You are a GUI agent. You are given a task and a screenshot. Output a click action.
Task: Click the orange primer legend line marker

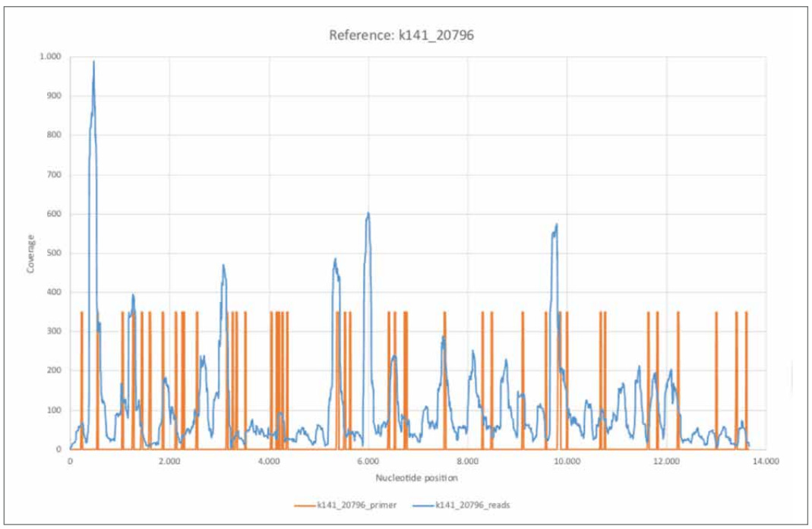point(305,505)
